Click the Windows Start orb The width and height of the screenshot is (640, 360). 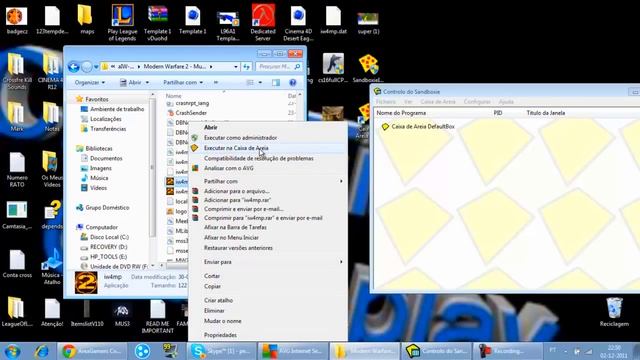pyautogui.click(x=12, y=351)
